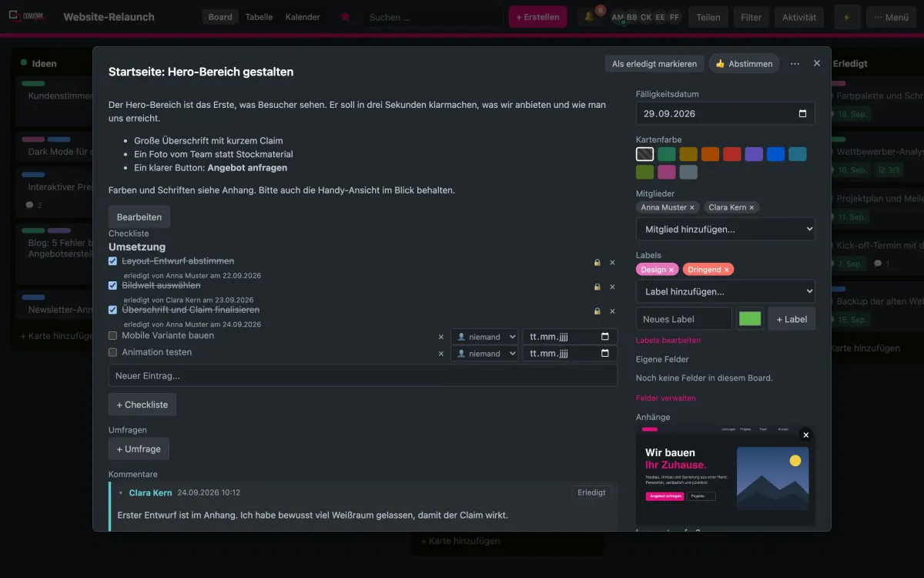Click lock icon beside Bildwelt auswählen

tap(597, 287)
